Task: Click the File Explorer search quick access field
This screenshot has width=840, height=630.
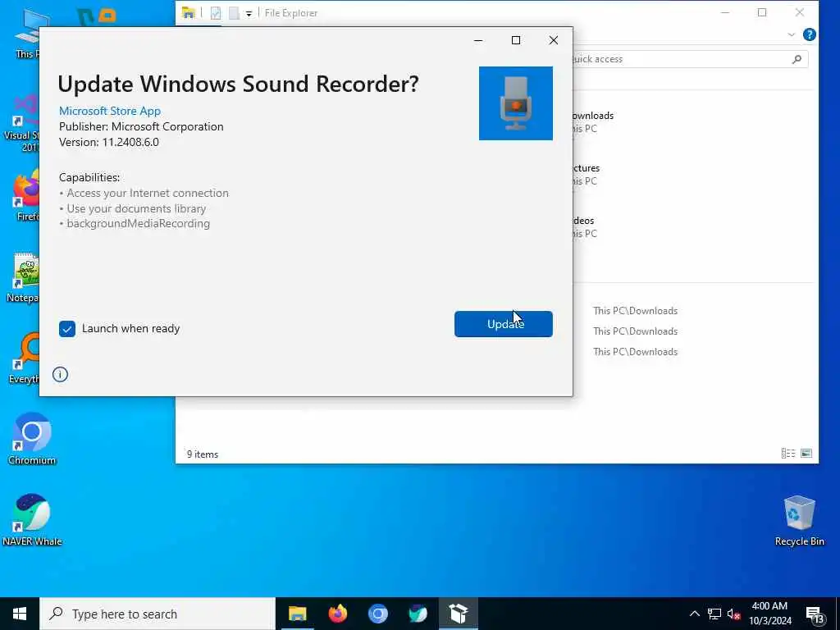Action: [688, 59]
